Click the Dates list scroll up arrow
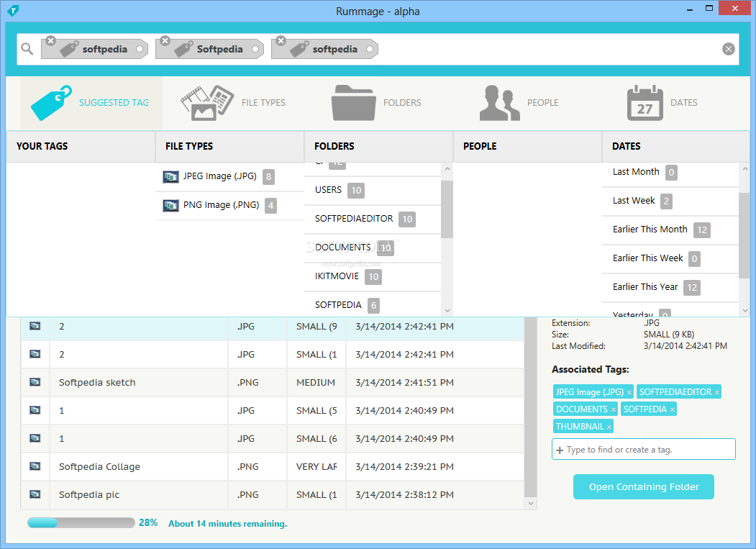The image size is (756, 549). click(x=745, y=169)
